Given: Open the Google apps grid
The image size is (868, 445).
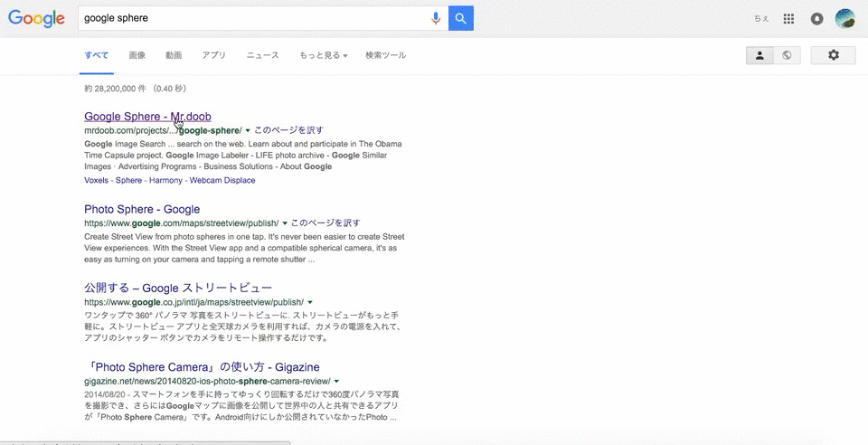Looking at the screenshot, I should (788, 19).
